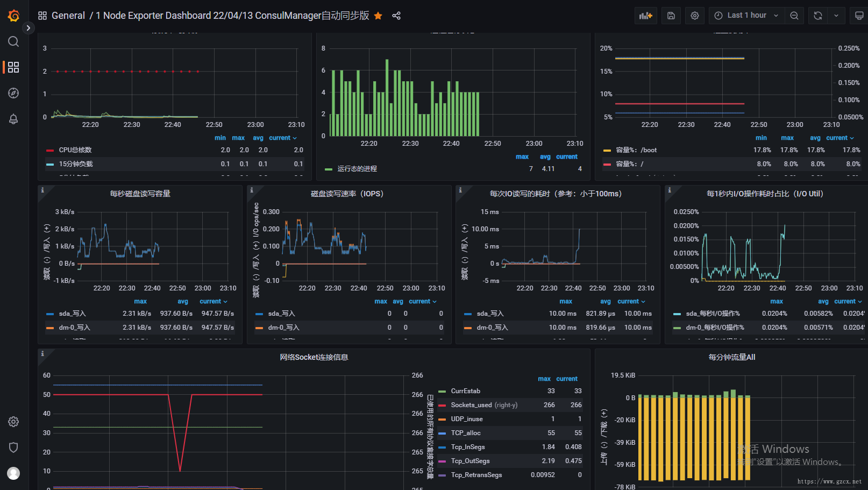Save the dashboard with the disk icon

671,16
